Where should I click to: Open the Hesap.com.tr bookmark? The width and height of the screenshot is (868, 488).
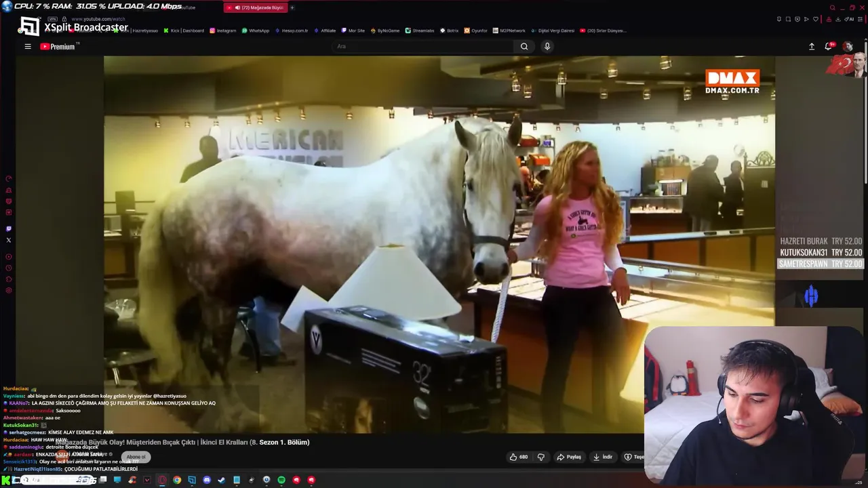click(292, 30)
